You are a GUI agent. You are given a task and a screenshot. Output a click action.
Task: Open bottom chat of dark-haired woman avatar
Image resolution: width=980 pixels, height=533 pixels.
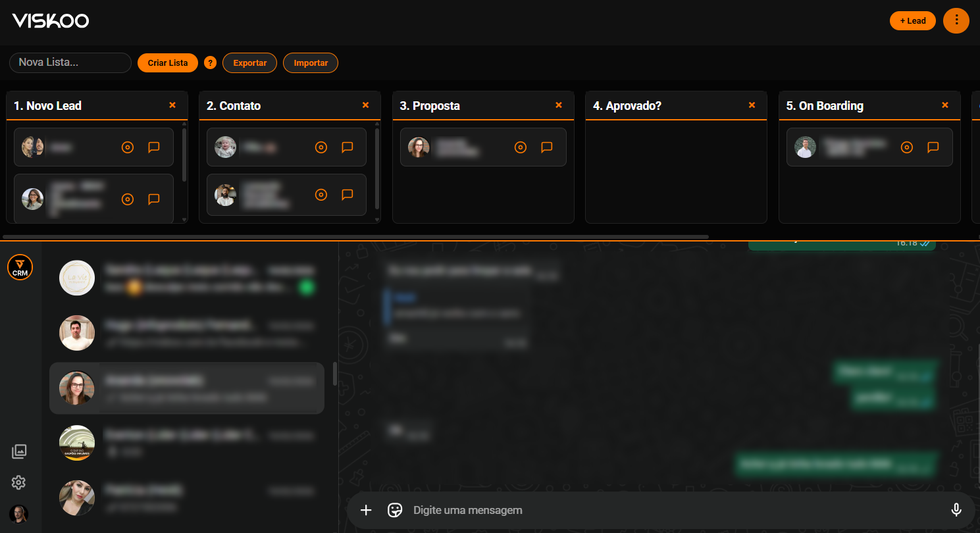point(187,497)
